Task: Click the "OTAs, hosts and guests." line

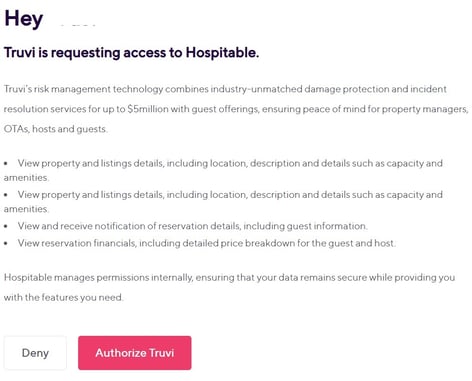Action: point(55,129)
